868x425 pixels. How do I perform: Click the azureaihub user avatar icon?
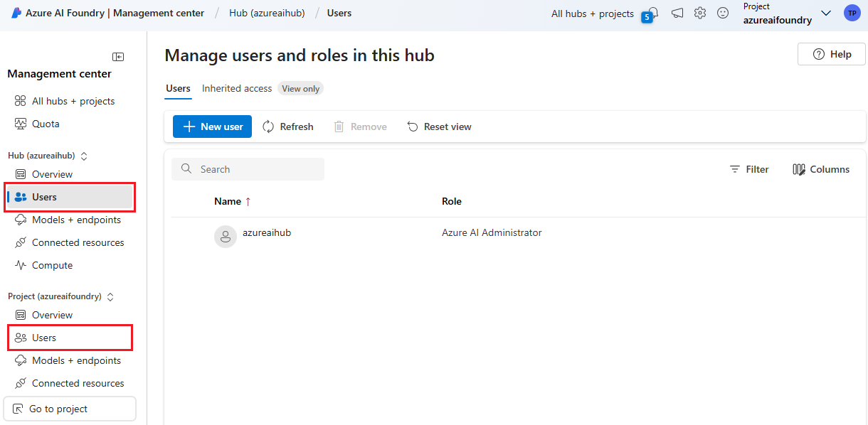click(x=226, y=237)
